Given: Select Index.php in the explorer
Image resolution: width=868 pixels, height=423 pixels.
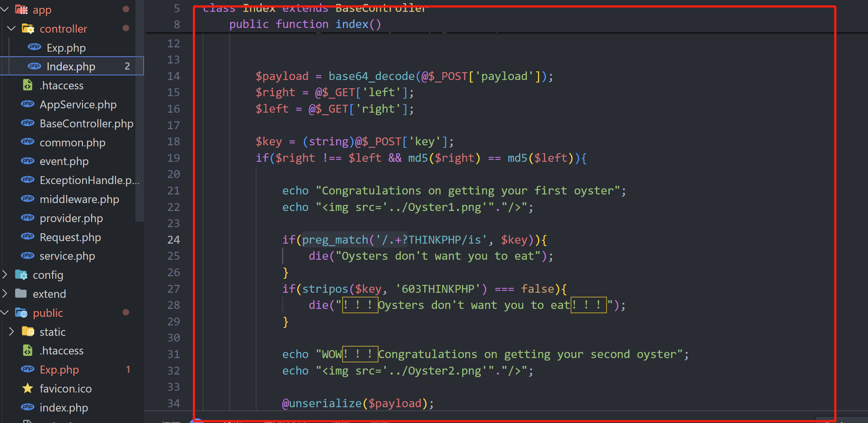Looking at the screenshot, I should pos(72,66).
